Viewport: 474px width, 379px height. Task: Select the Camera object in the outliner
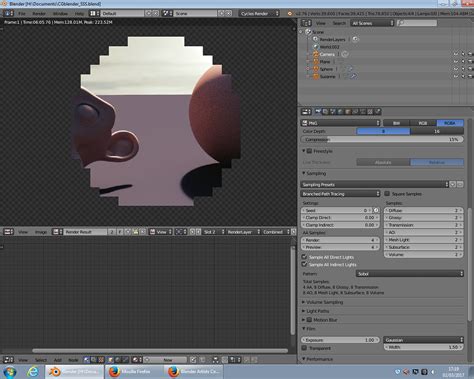pos(327,54)
